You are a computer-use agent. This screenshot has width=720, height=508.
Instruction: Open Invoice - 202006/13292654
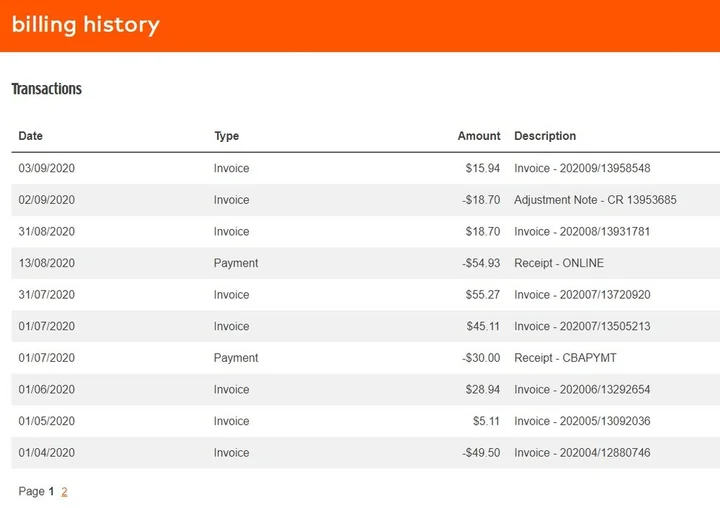[x=582, y=389]
